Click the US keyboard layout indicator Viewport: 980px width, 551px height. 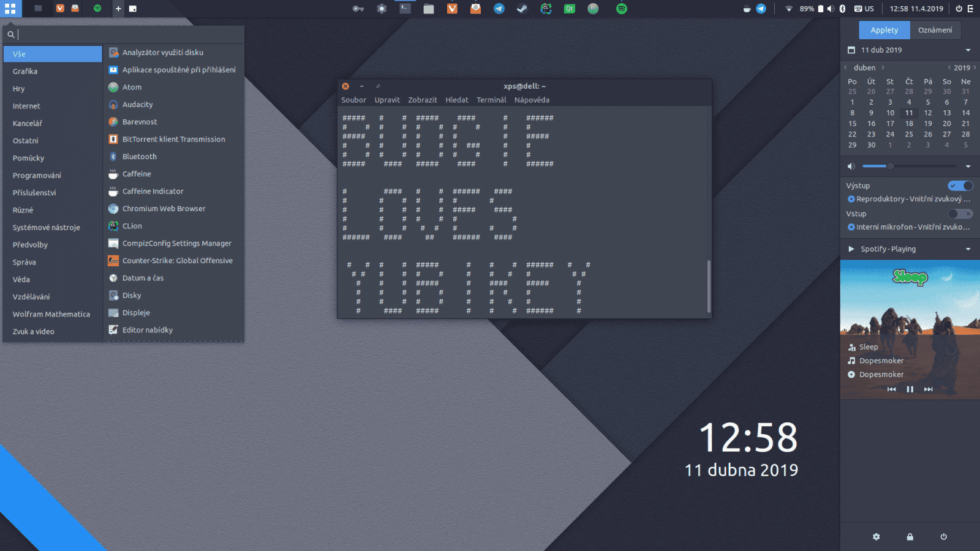point(864,9)
